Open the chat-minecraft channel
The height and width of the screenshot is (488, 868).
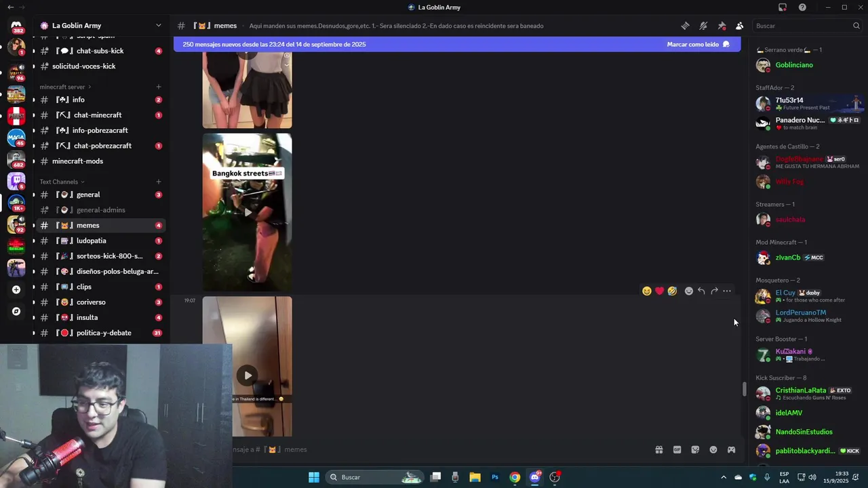click(x=100, y=115)
